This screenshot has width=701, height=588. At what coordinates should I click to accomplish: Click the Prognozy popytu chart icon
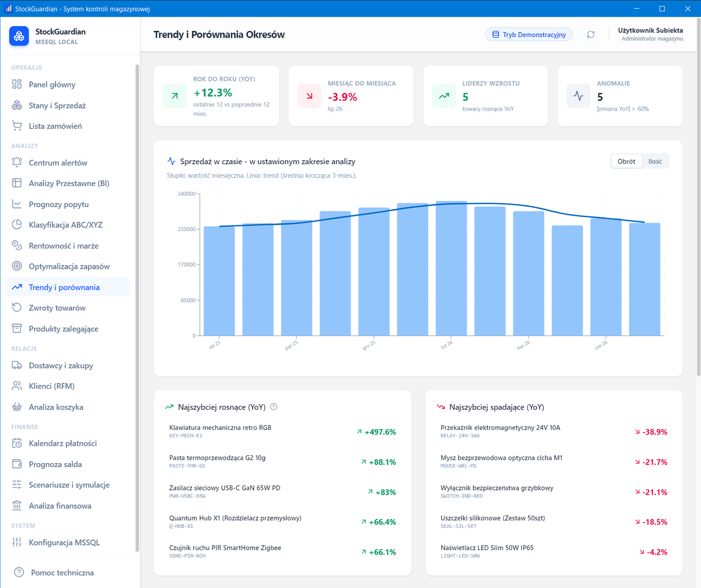pyautogui.click(x=17, y=204)
